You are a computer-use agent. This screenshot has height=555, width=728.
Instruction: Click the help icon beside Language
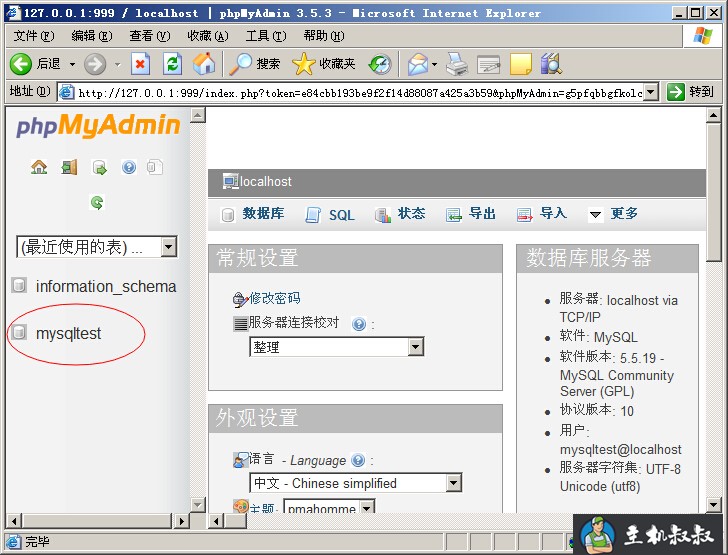point(358,460)
